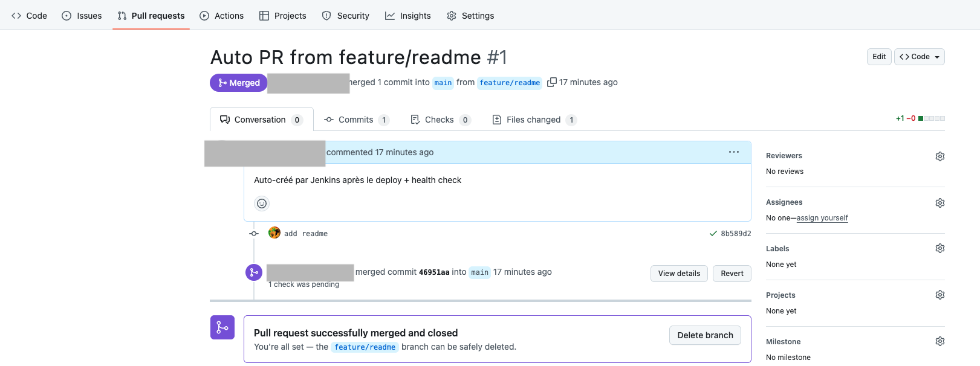Add an emoji reaction to the comment
Screen dimensions: 980x366
pos(262,204)
